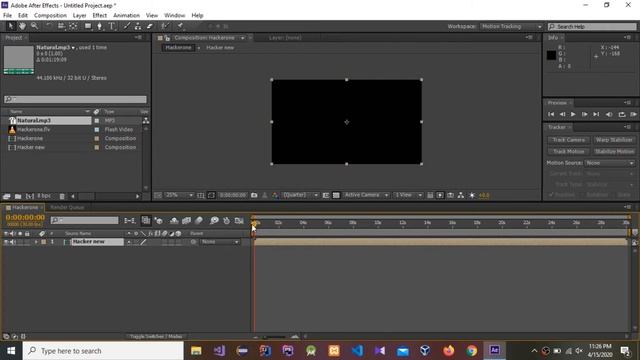Open the Motion Source dropdown in Tracker
This screenshot has height=360, width=640.
610,163
